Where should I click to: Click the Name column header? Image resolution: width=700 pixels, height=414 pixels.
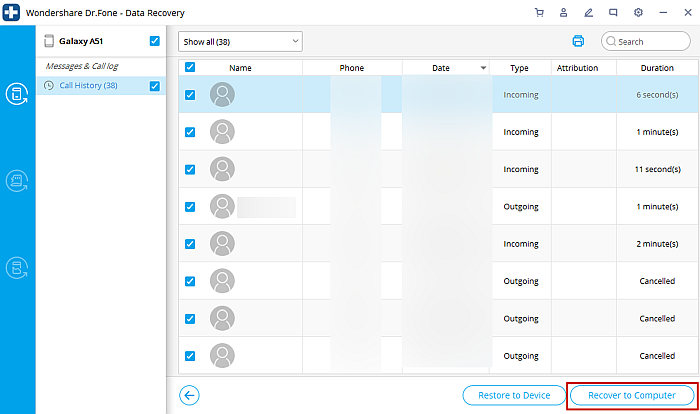[x=240, y=68]
